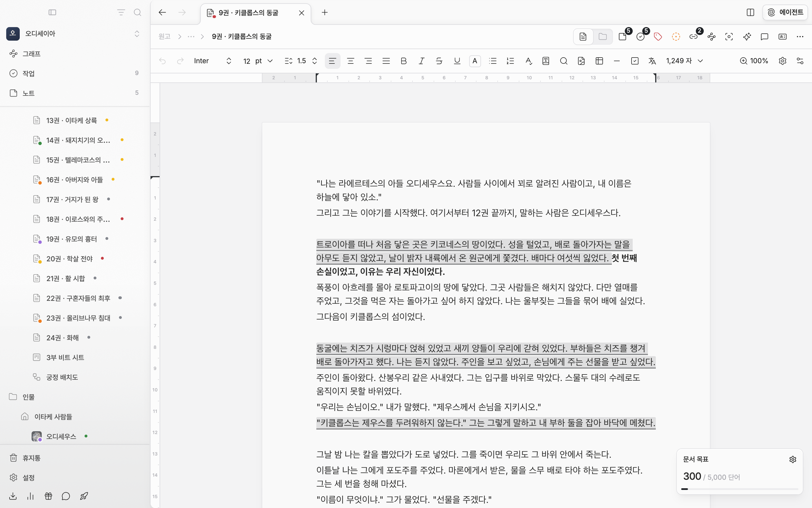Open the 작업 sidebar item
Screen dimensions: 812x508
tap(75, 73)
